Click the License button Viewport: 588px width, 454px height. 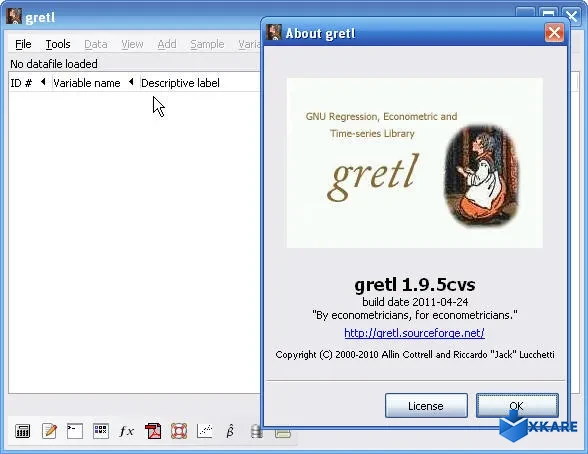pos(426,406)
